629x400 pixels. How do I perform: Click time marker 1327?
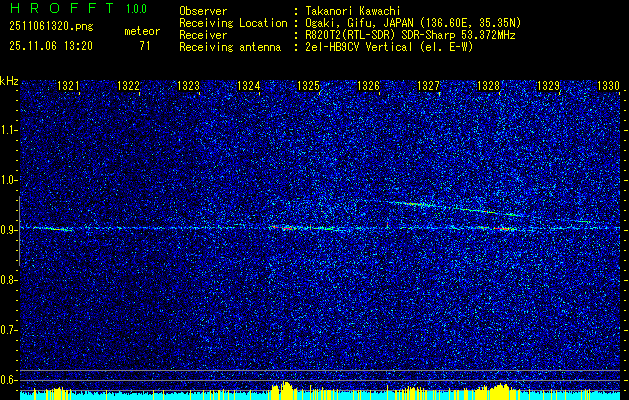click(x=428, y=85)
